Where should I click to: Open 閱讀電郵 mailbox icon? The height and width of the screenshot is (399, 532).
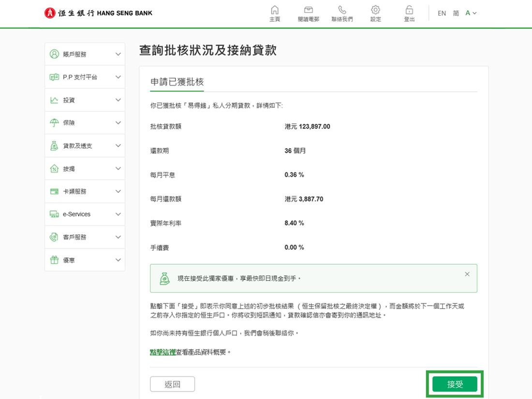pos(309,10)
